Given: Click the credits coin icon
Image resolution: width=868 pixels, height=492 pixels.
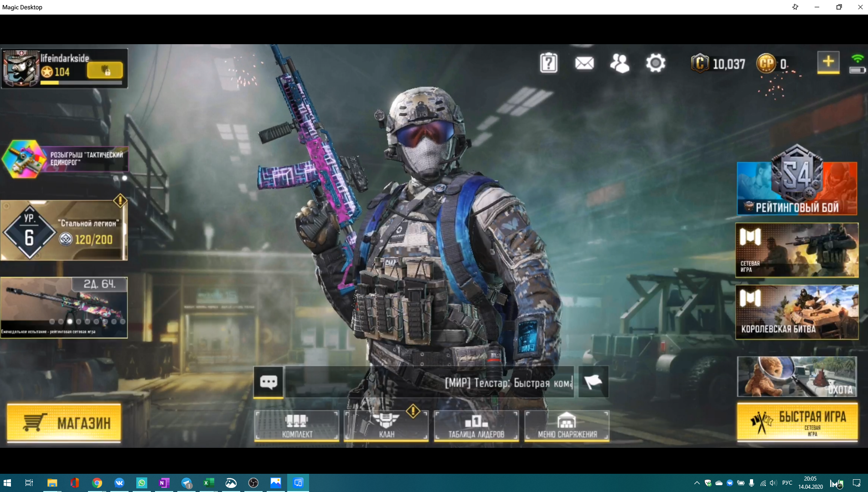Looking at the screenshot, I should click(700, 63).
